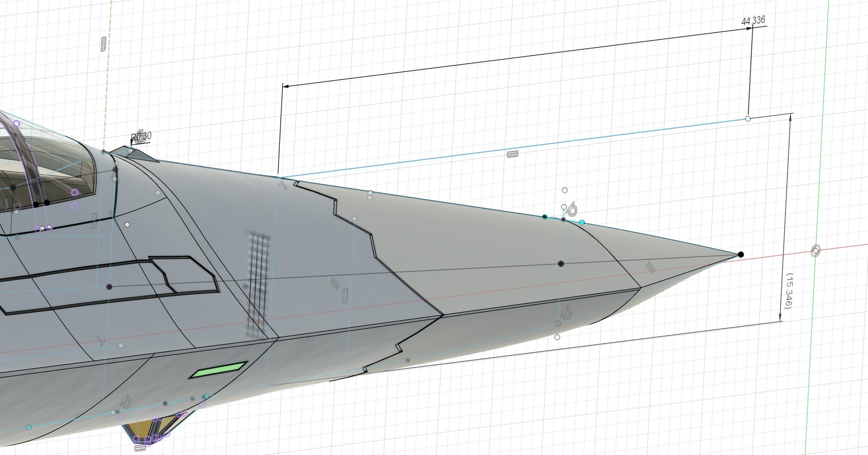Select tangent constraint icon on nose underside
Screen dimensions: 868x455
click(567, 313)
